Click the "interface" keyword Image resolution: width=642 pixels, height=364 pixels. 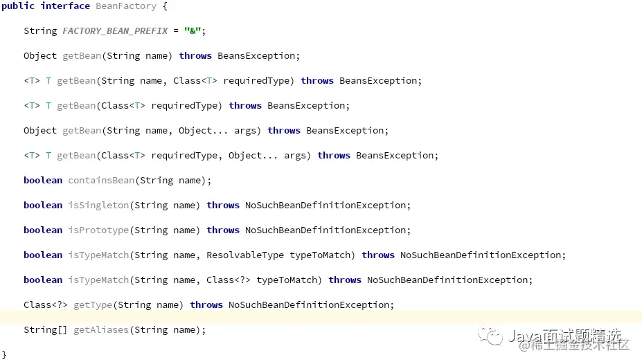pyautogui.click(x=65, y=6)
